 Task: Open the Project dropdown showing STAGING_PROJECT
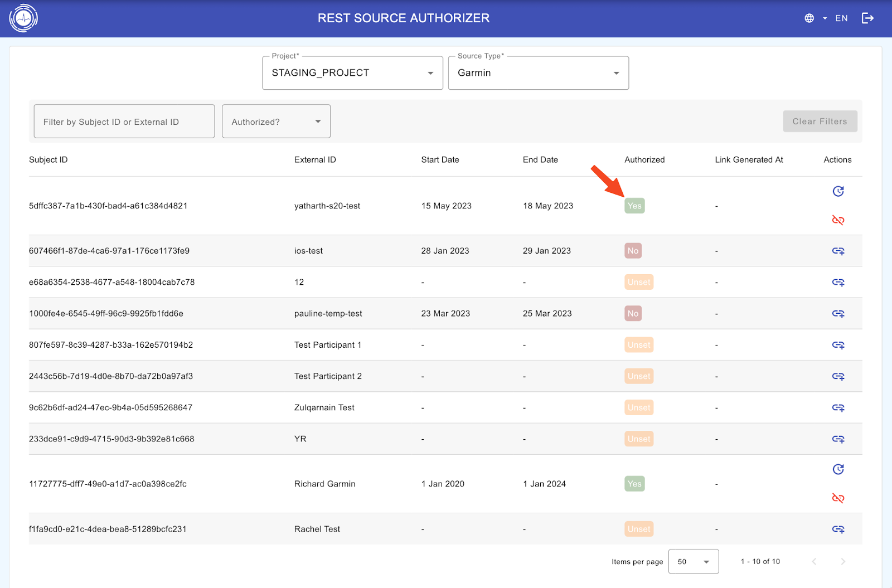352,73
